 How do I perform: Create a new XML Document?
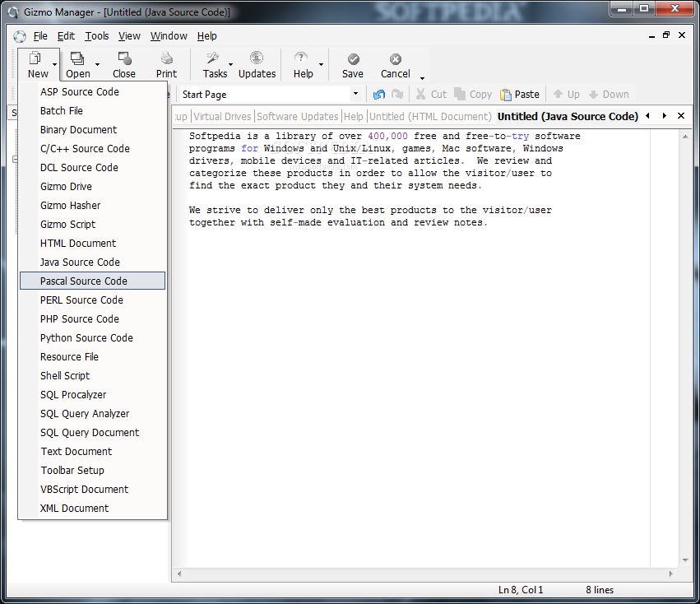click(x=92, y=508)
